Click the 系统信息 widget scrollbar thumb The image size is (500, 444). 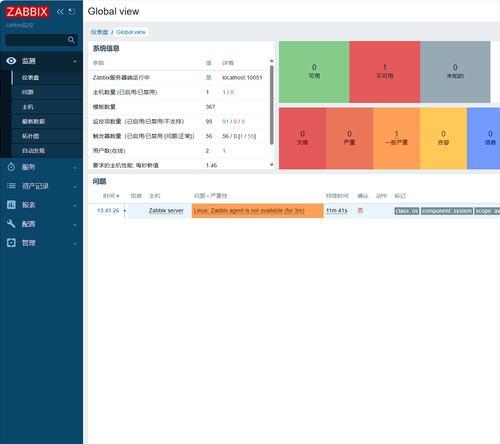pos(272,105)
